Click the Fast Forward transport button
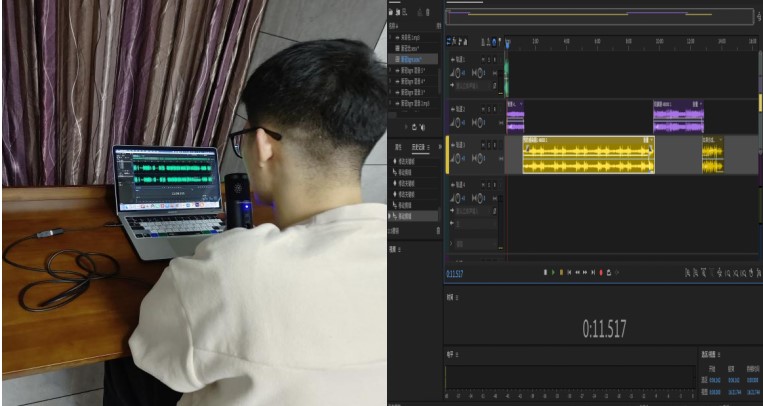763x406 pixels. pyautogui.click(x=585, y=273)
